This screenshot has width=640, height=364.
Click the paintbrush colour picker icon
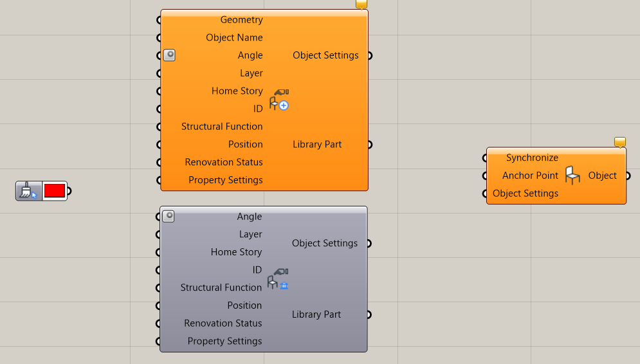29,191
